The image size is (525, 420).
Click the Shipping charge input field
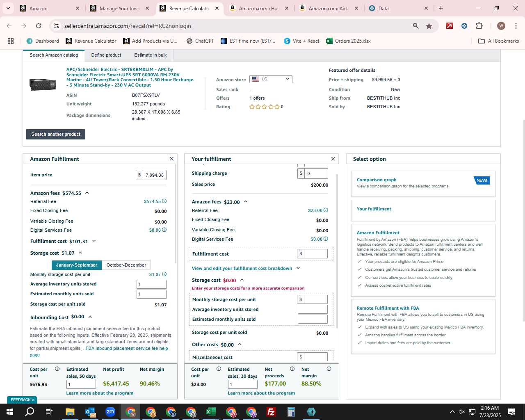[316, 173]
